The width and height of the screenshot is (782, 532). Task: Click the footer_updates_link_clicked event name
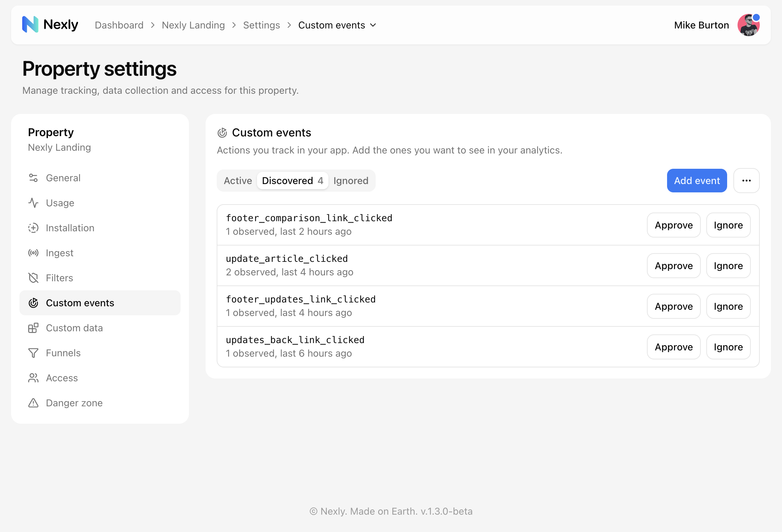tap(301, 299)
